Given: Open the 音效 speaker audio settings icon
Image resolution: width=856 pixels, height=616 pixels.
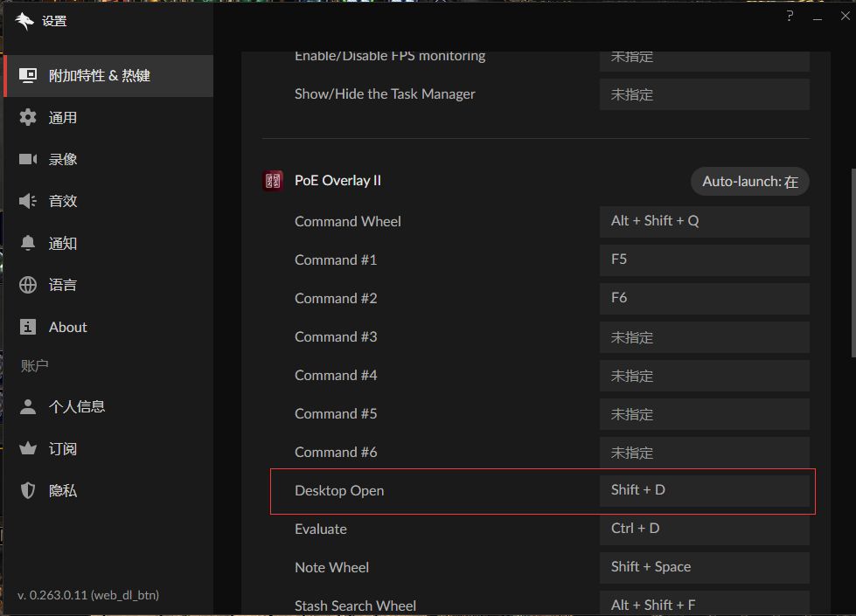Looking at the screenshot, I should 26,201.
